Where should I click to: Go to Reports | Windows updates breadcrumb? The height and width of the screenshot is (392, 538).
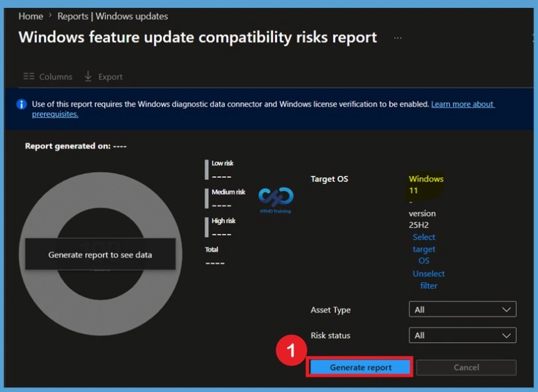(113, 16)
